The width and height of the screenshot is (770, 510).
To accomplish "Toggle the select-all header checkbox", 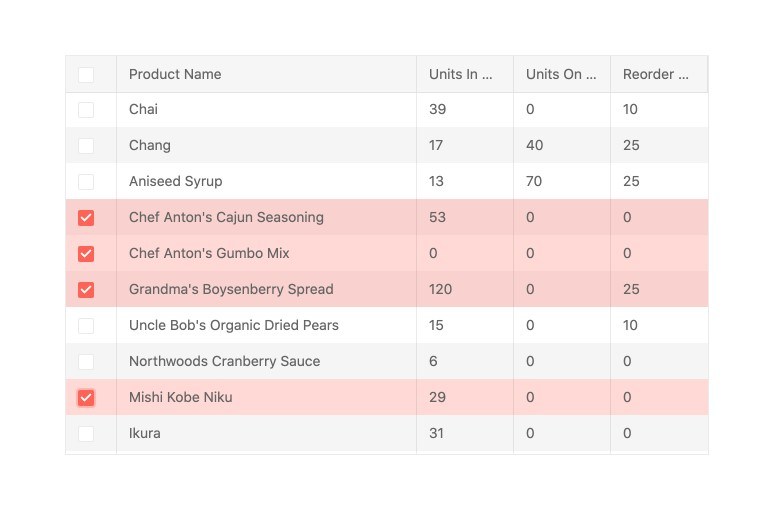I will click(86, 74).
